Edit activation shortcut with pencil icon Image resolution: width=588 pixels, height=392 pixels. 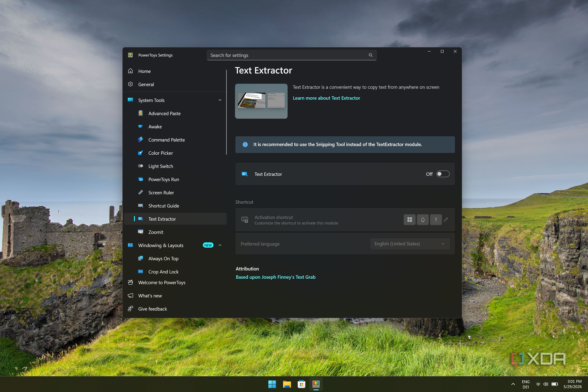click(446, 220)
